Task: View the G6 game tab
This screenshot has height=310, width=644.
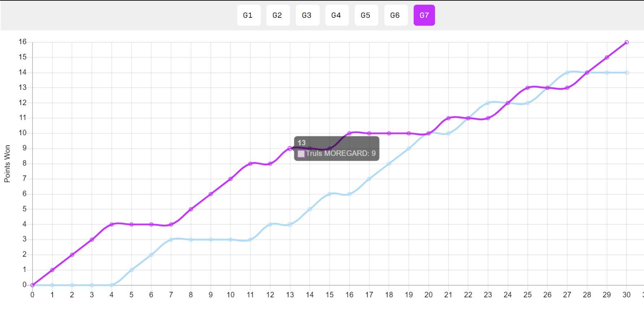Action: (396, 15)
